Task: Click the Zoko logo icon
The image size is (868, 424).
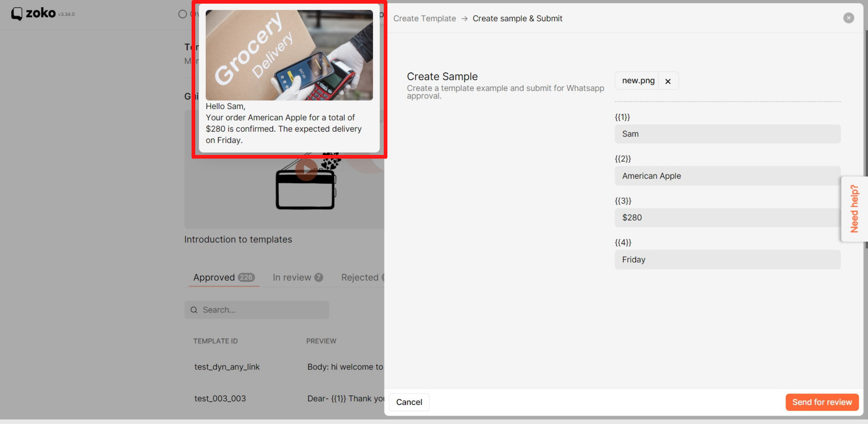Action: click(x=17, y=14)
